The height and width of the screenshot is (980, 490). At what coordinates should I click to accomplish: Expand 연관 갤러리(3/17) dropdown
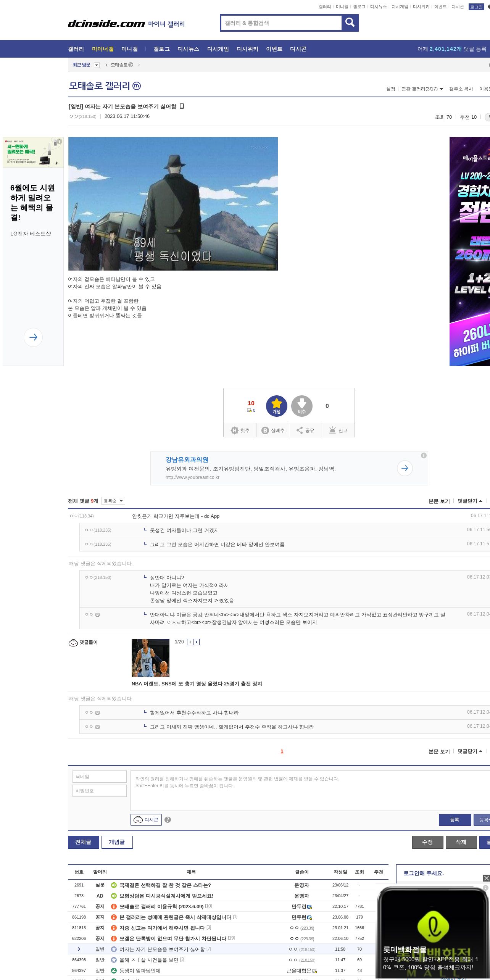click(422, 89)
